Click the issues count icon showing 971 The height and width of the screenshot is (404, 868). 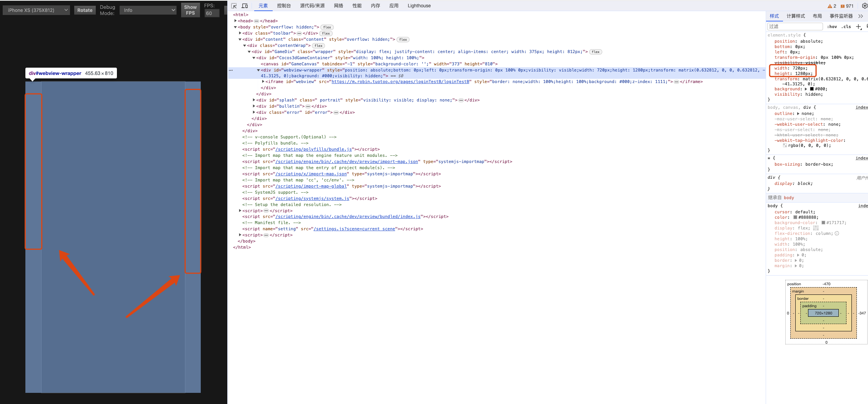847,6
